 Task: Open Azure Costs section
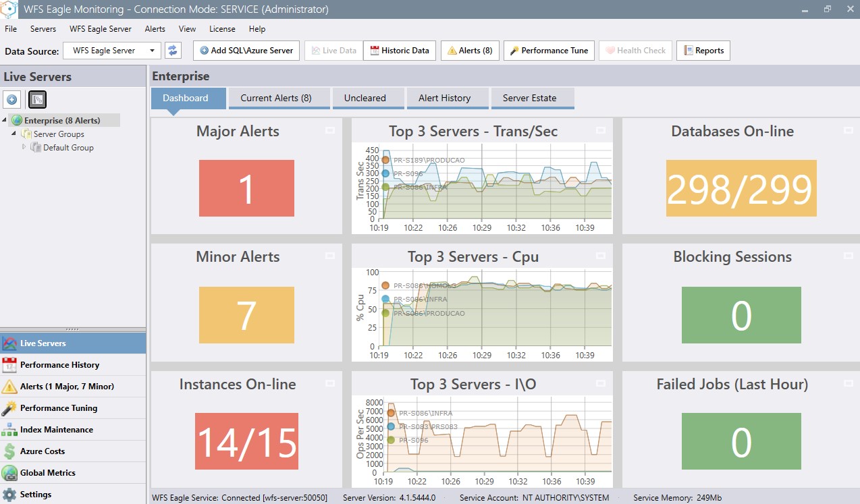[x=42, y=451]
